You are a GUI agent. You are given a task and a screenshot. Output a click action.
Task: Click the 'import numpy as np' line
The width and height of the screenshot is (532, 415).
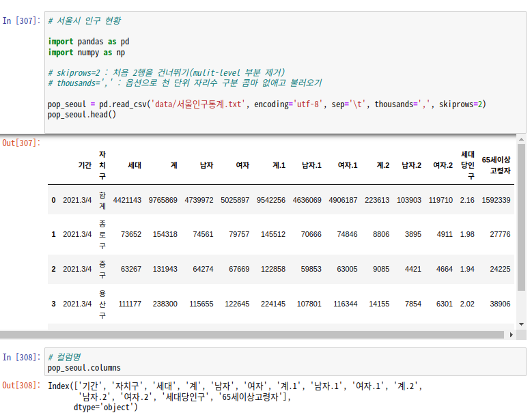point(87,53)
